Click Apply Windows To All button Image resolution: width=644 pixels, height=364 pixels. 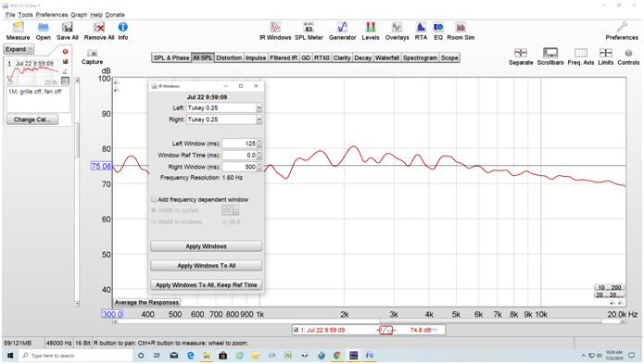207,266
